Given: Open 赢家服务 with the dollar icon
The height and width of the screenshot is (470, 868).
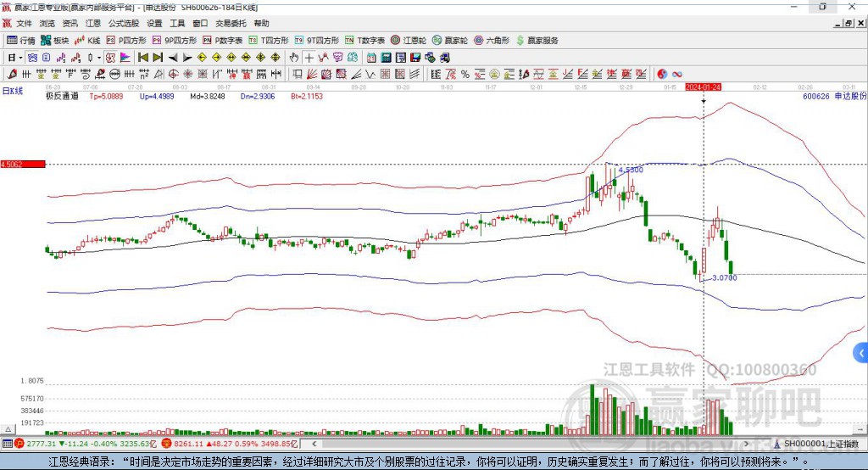Looking at the screenshot, I should click(x=537, y=41).
